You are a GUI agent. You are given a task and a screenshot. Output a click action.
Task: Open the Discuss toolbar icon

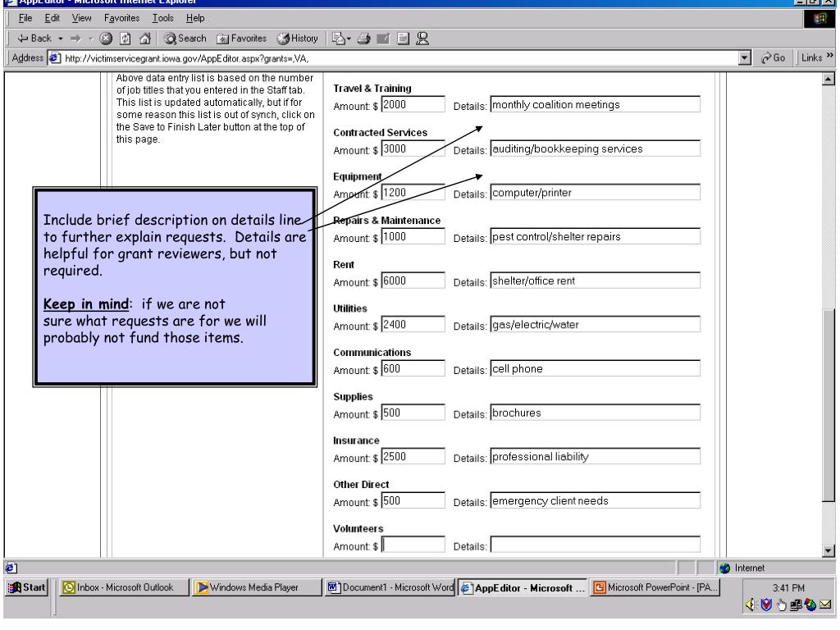(403, 39)
